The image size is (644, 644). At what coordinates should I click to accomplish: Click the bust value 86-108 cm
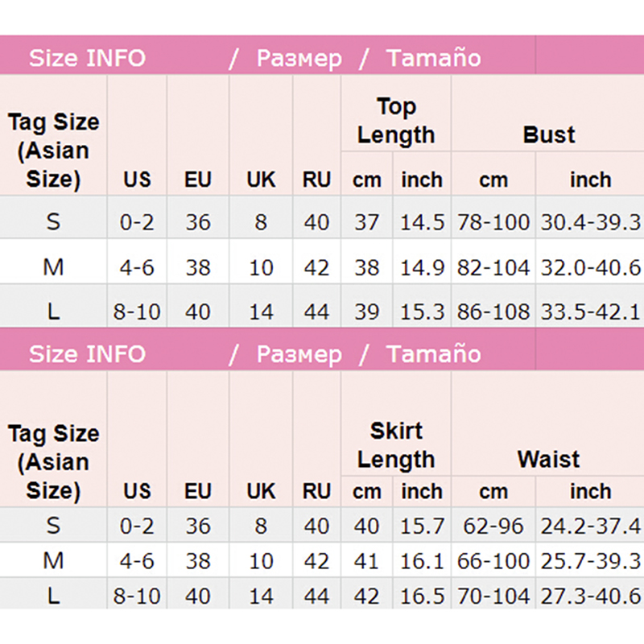[x=493, y=311]
